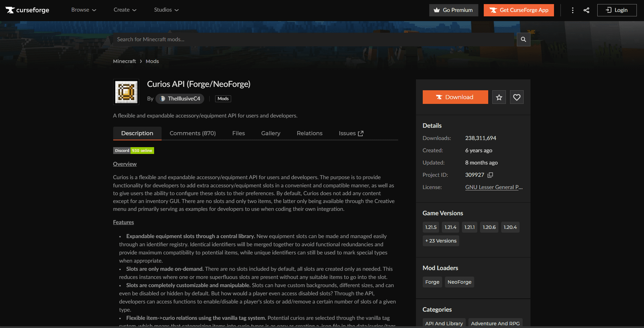Expand the Create dropdown menu

pyautogui.click(x=125, y=10)
